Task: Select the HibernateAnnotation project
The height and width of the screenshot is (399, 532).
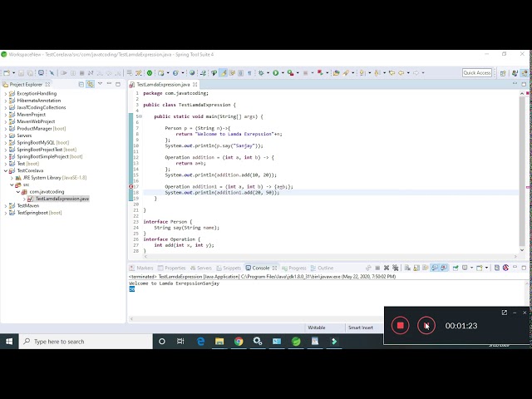Action: coord(39,101)
